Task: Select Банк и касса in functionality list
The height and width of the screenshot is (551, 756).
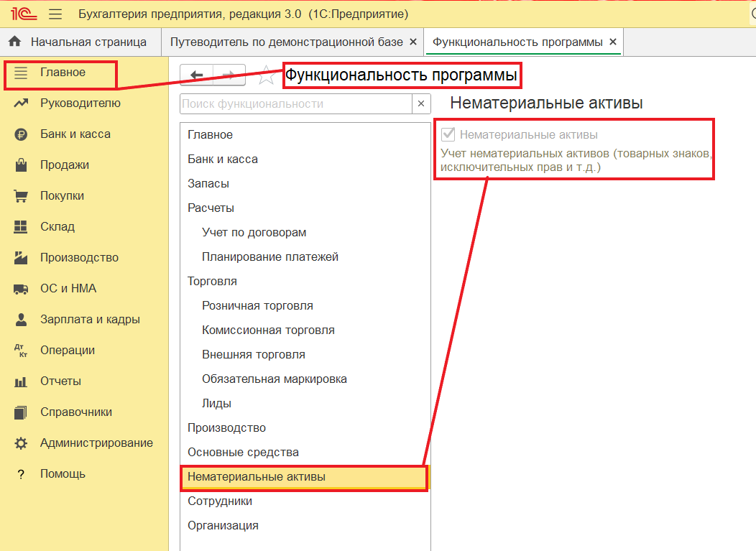Action: [x=305, y=159]
